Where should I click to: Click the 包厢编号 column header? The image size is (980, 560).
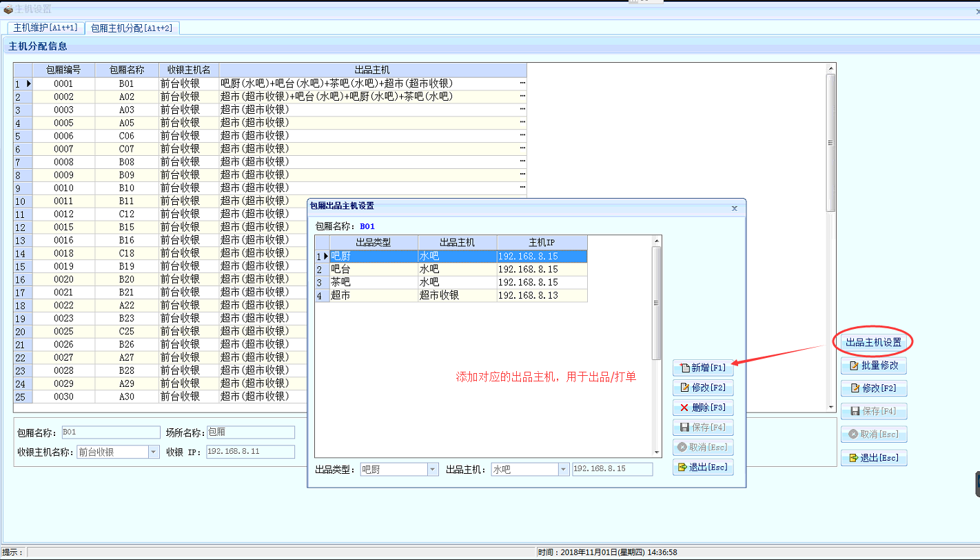tap(63, 70)
